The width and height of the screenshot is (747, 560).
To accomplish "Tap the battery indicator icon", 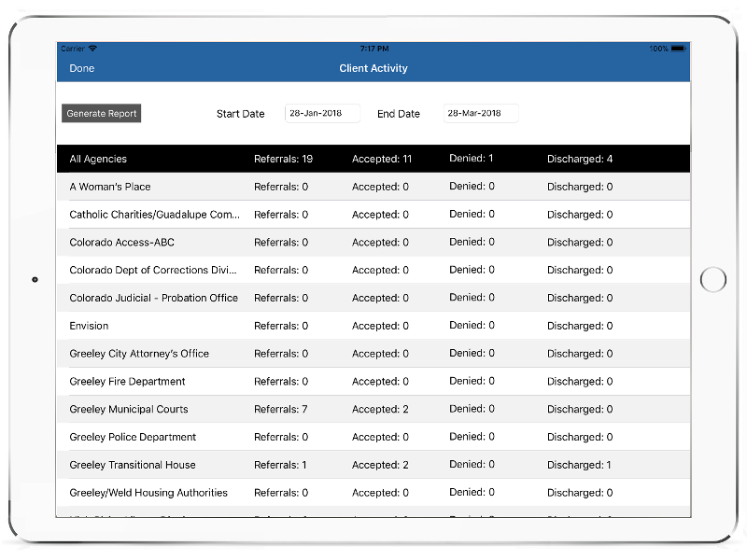I will (x=678, y=49).
